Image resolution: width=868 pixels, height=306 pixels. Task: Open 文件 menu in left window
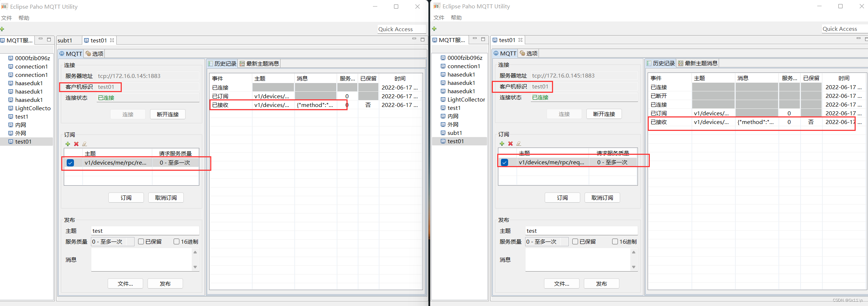tap(7, 18)
